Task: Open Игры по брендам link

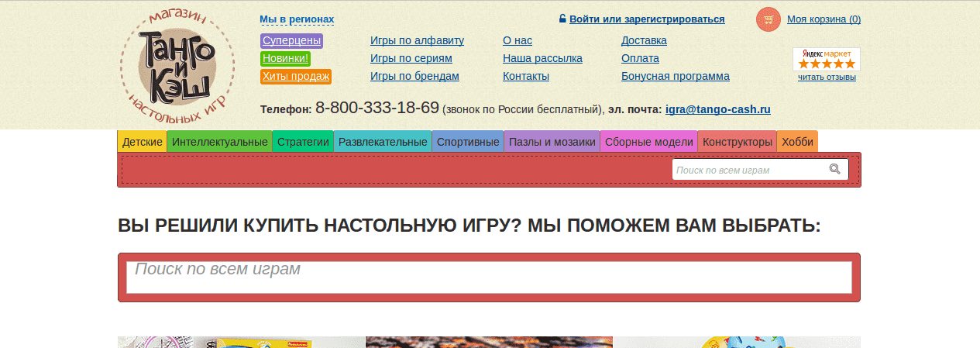Action: pos(414,76)
